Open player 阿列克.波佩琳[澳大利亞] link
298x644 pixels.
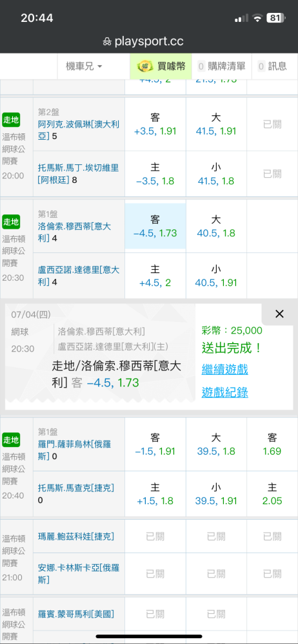click(78, 130)
